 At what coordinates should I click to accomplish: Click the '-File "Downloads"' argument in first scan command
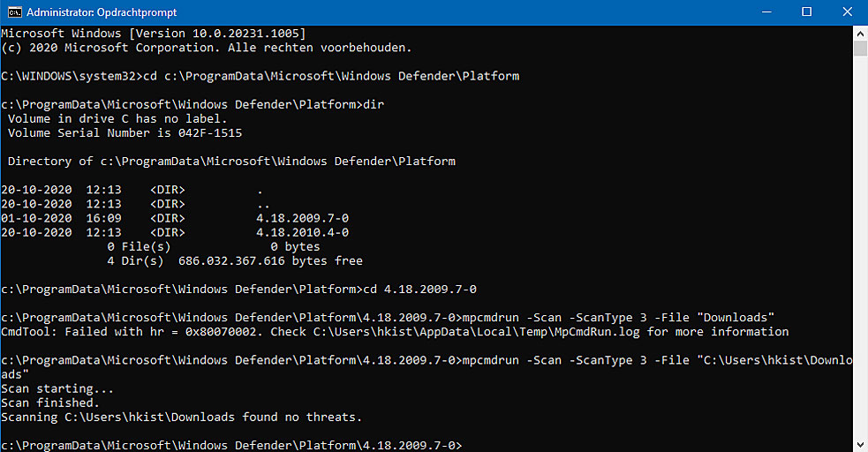pos(714,318)
